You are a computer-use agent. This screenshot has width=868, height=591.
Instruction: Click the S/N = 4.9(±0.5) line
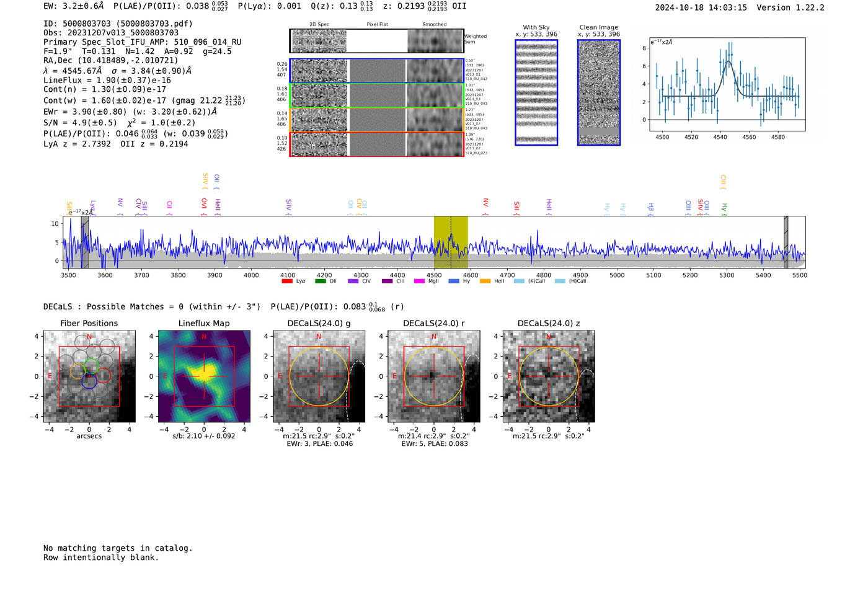(x=119, y=123)
